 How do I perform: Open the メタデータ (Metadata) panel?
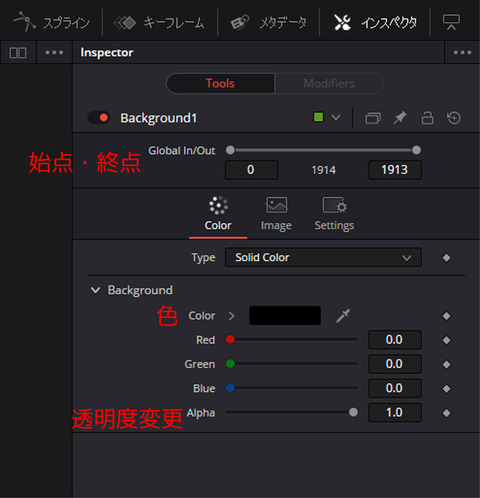point(269,23)
